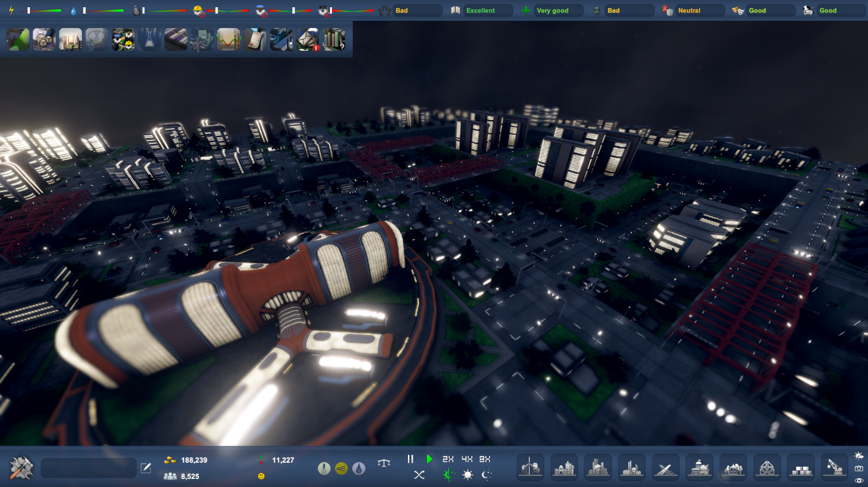Open the messages envelope with alert
The height and width of the screenshot is (487, 868).
307,39
